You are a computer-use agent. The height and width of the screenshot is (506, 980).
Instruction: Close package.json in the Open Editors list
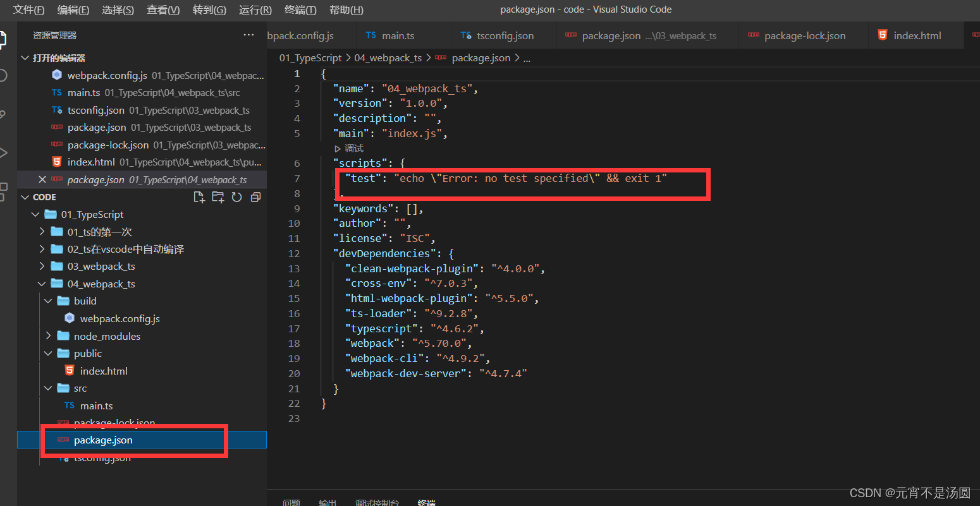tap(42, 179)
